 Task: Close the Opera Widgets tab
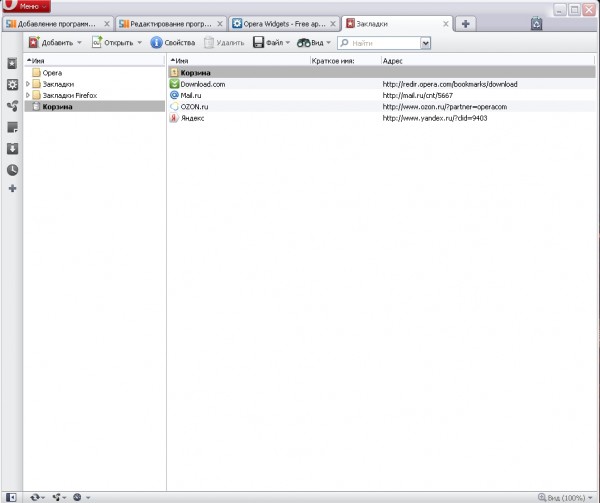click(333, 24)
